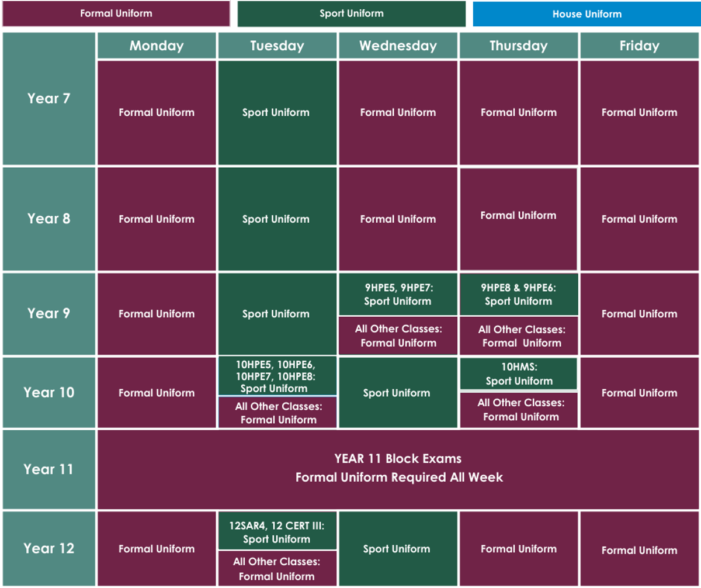Screen dimensions: 701x588
Task: Select Year 7 Tuesday Sport Uniform cell
Action: [277, 112]
